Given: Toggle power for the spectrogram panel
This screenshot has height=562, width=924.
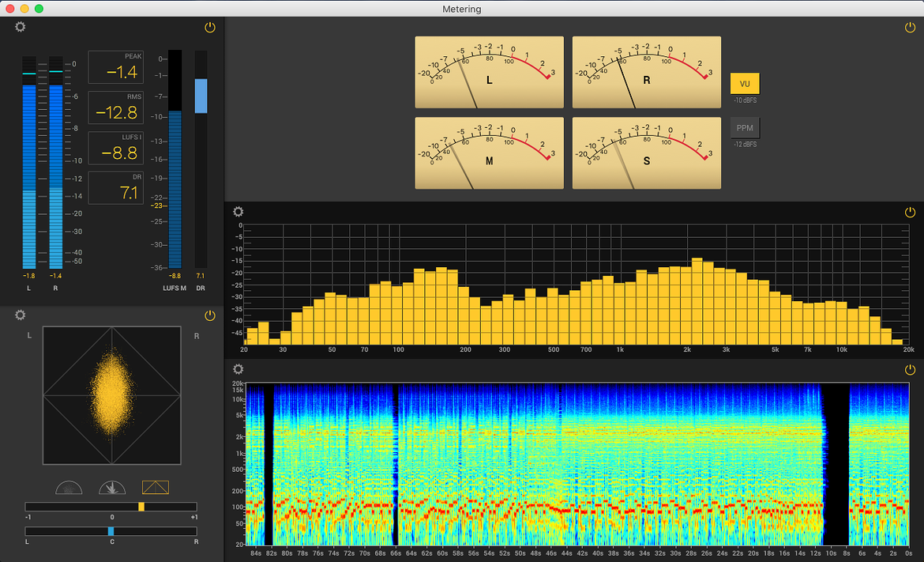Looking at the screenshot, I should coord(910,369).
